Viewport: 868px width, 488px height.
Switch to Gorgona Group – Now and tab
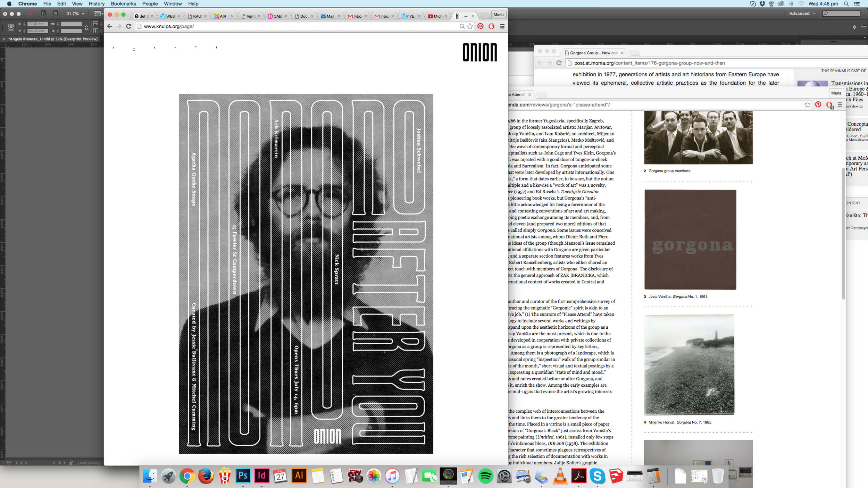pos(594,53)
